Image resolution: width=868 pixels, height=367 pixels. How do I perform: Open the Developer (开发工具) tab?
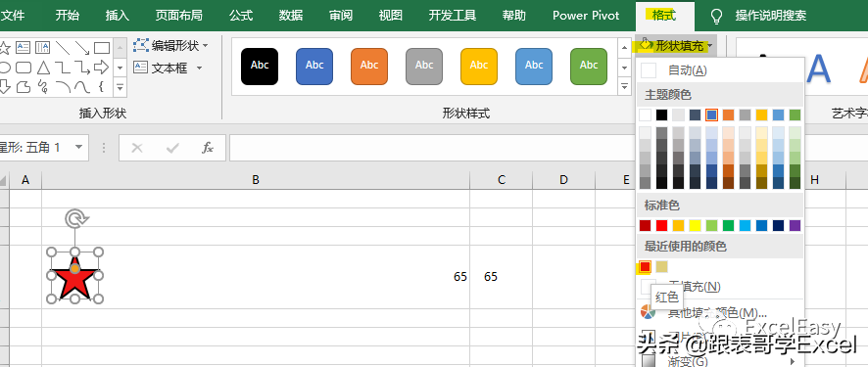click(453, 16)
